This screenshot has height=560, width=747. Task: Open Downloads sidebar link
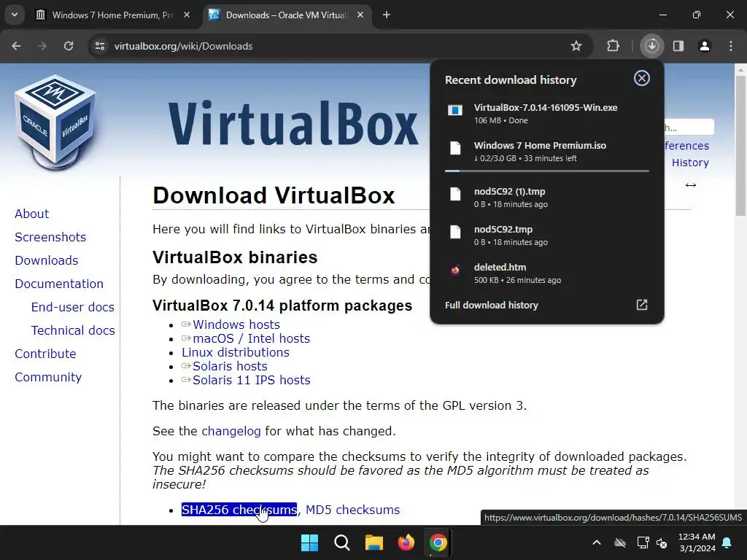tap(47, 260)
